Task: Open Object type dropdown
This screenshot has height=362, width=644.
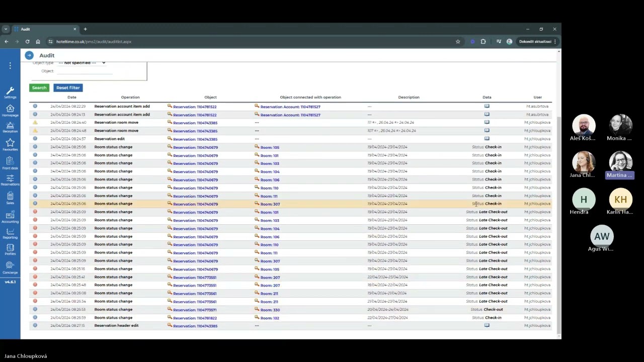Action: click(82, 63)
